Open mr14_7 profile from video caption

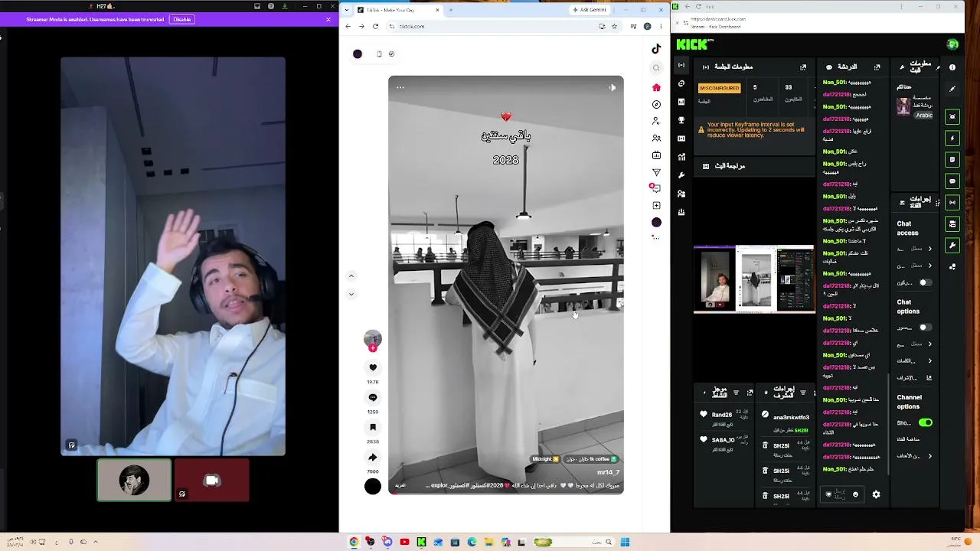tap(608, 472)
